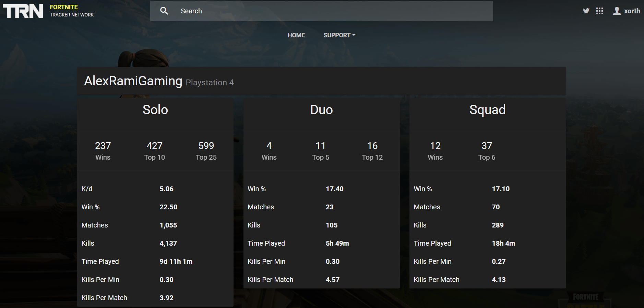Select Squad Time Played 18h 4m
644x308 pixels.
click(503, 243)
